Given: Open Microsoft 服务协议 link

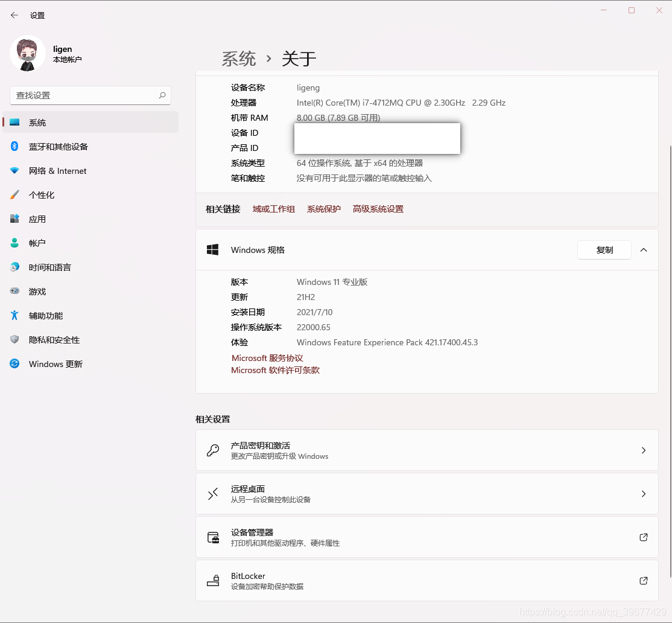Looking at the screenshot, I should point(267,358).
